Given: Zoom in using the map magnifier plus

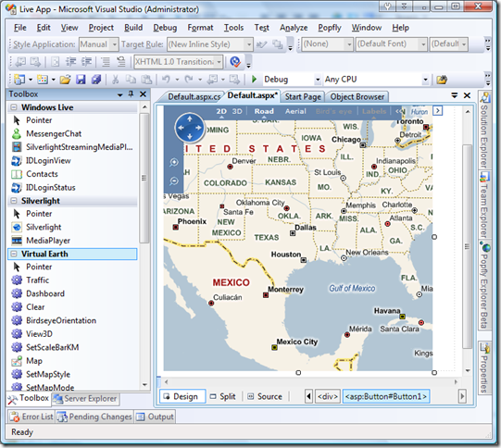Looking at the screenshot, I should coord(174,163).
